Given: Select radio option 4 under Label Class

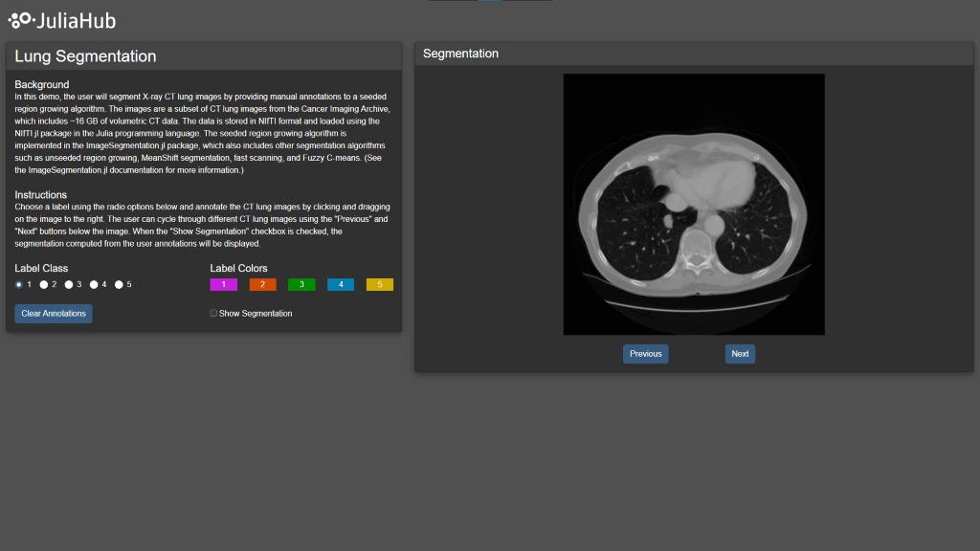Looking at the screenshot, I should click(x=94, y=284).
